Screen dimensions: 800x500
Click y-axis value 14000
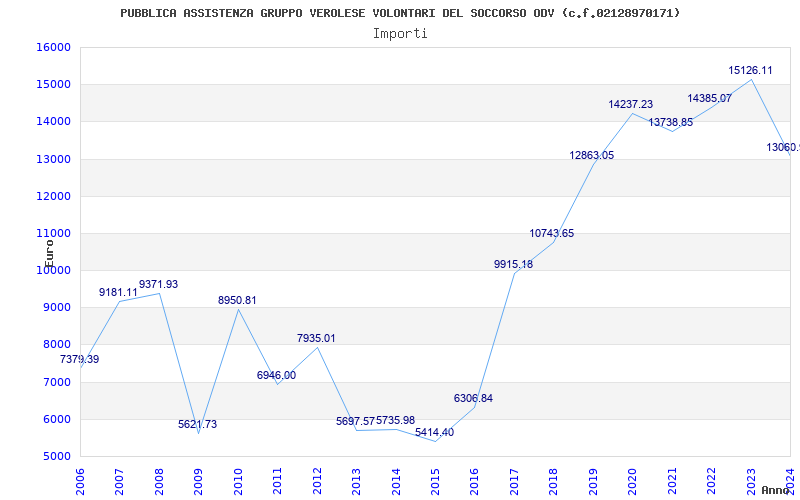[x=53, y=121]
